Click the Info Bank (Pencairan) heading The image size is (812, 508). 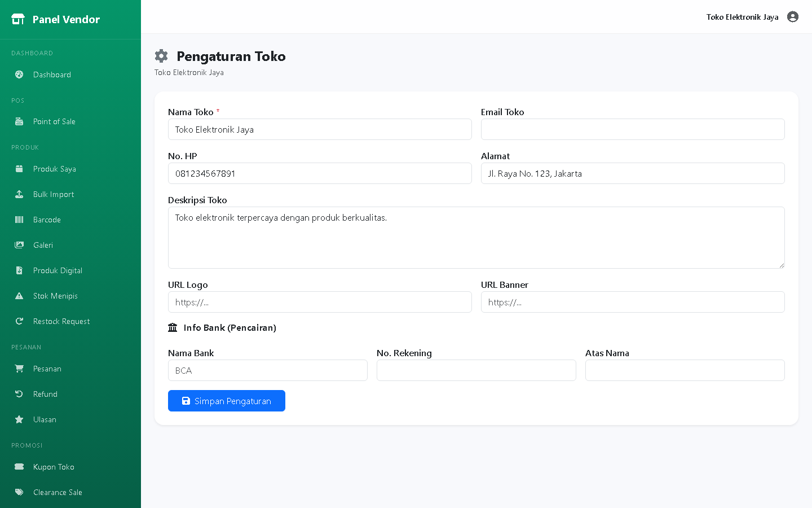[230, 327]
